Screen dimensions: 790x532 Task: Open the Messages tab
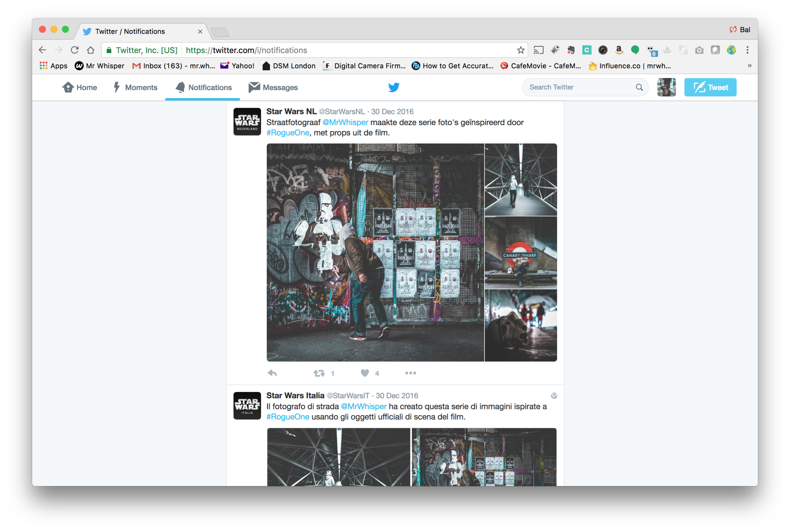(273, 88)
